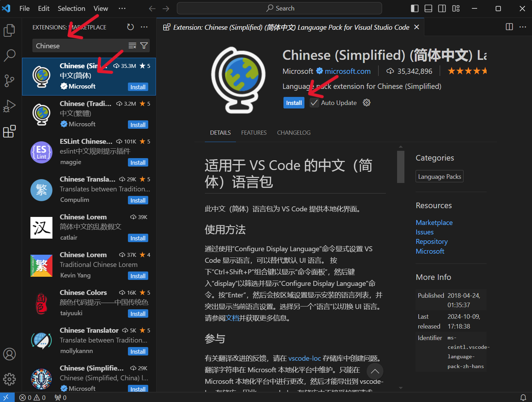Click the 文档 documentation link

pos(232,318)
